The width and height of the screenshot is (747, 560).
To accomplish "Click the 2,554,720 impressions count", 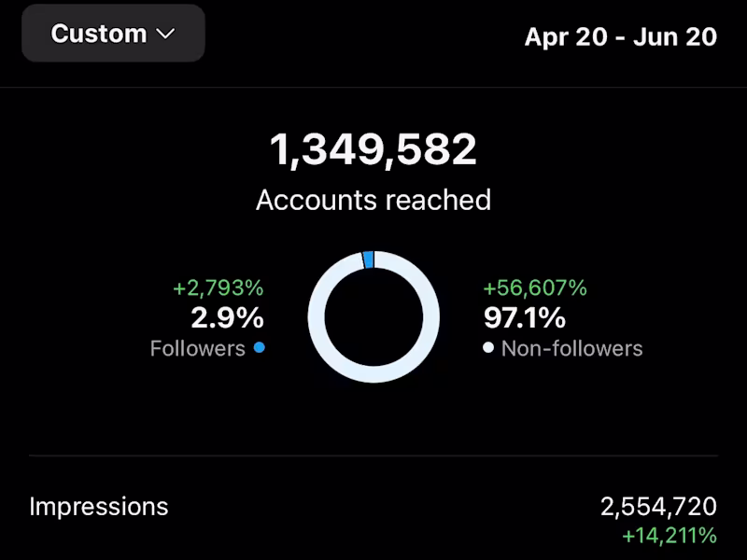I will [x=658, y=507].
